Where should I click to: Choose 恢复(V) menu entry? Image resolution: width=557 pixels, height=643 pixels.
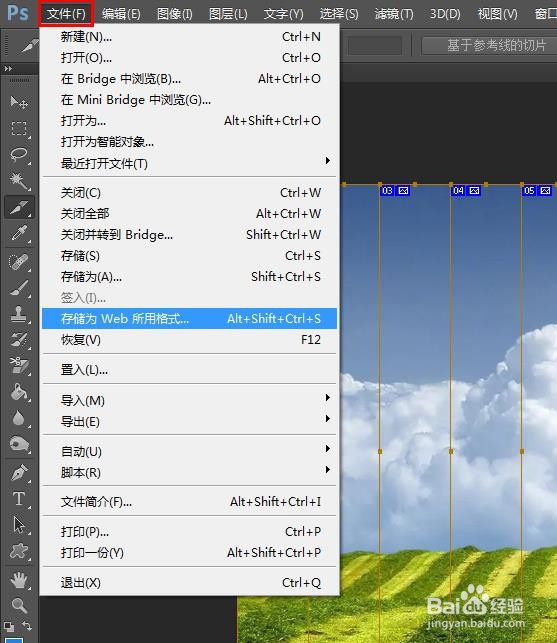189,340
